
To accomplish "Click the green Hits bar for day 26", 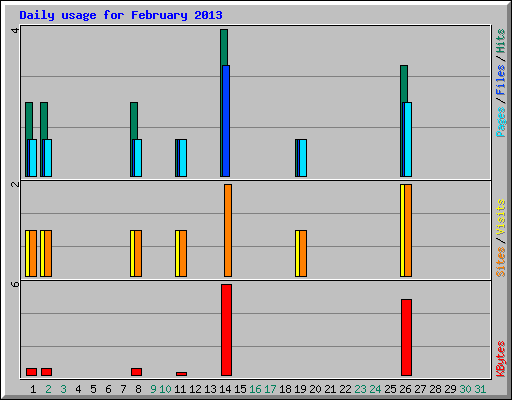I will click(404, 83).
